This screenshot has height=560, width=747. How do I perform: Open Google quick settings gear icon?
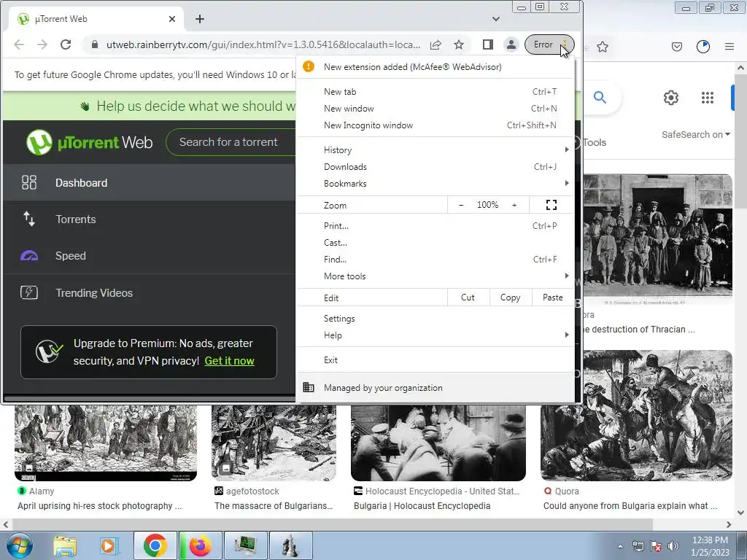click(x=671, y=98)
